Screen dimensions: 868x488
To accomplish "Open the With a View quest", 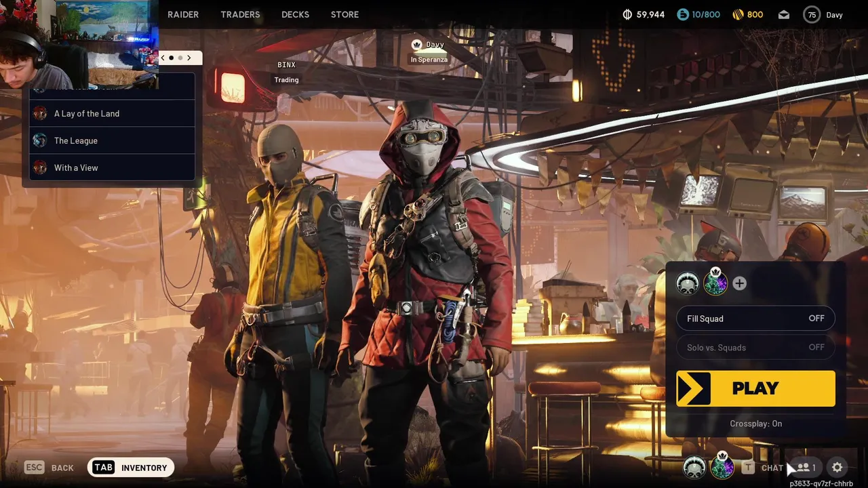I will [112, 167].
